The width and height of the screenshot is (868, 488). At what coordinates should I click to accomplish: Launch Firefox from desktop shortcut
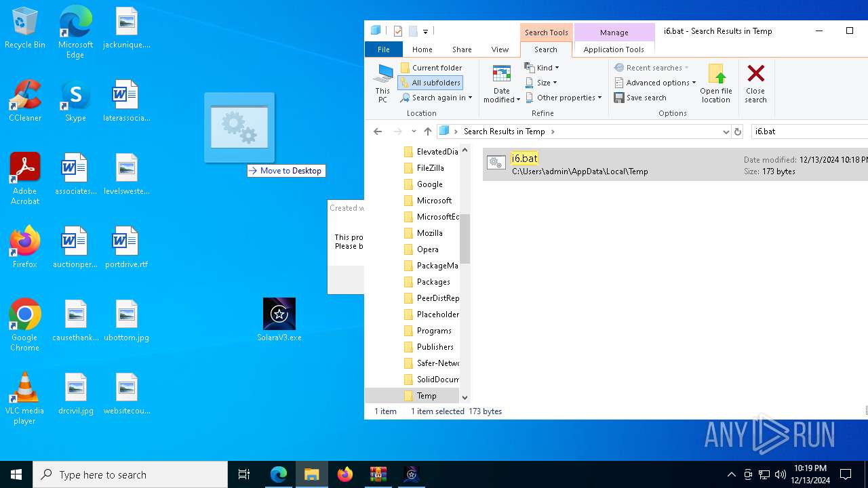[x=25, y=248]
